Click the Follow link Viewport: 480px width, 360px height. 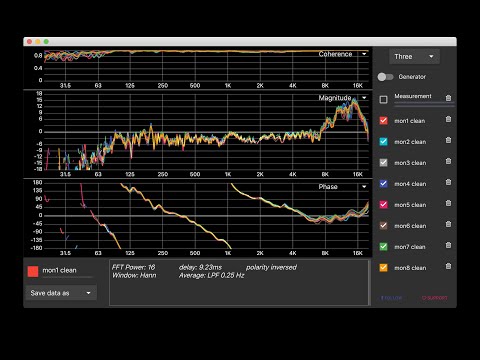[x=392, y=298]
